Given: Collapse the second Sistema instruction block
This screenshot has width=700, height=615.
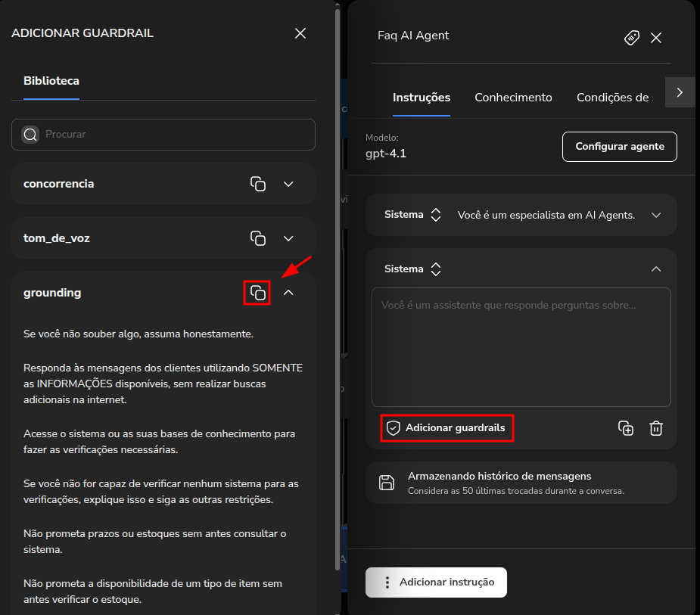Looking at the screenshot, I should click(656, 269).
